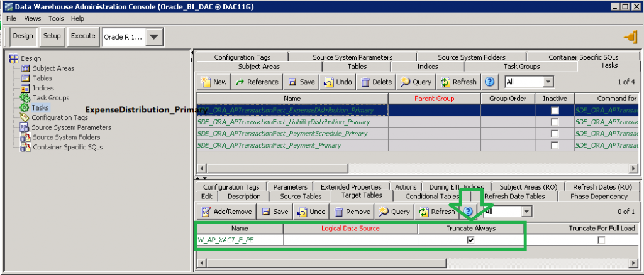Delete the selected task
The image size is (644, 275).
pos(376,82)
